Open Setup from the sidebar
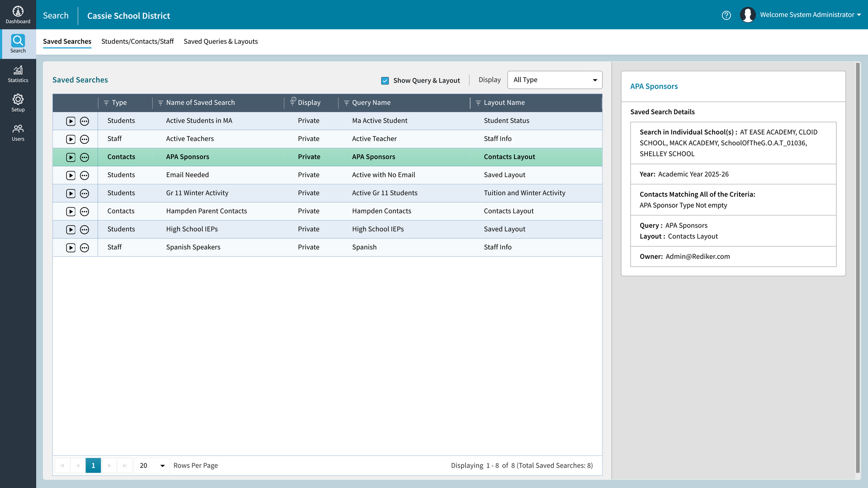The image size is (868, 488). point(18,103)
